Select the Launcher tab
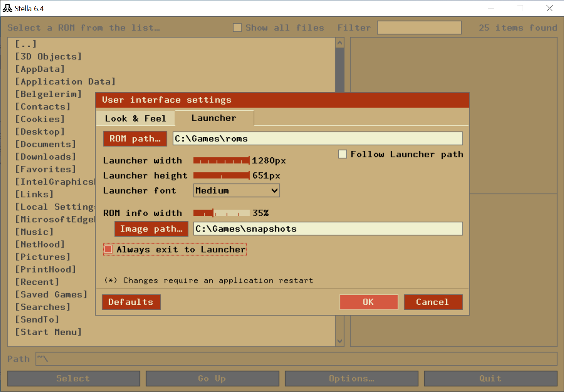 (x=214, y=118)
